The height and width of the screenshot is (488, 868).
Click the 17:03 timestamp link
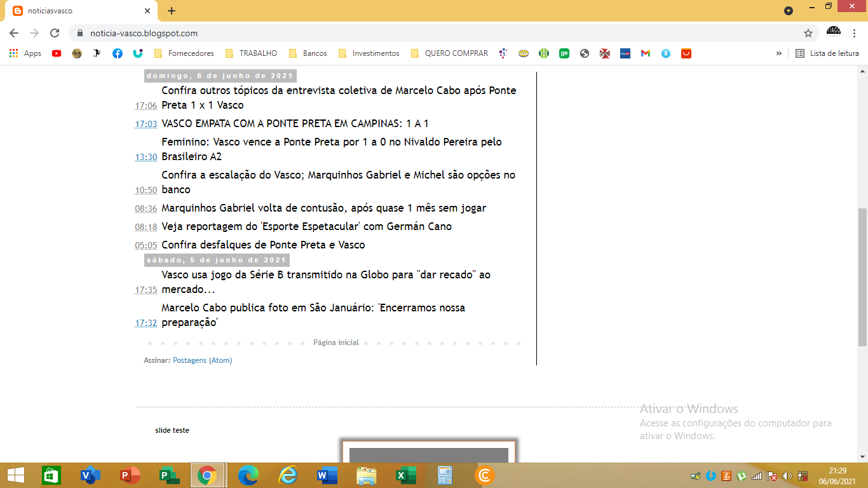point(146,124)
